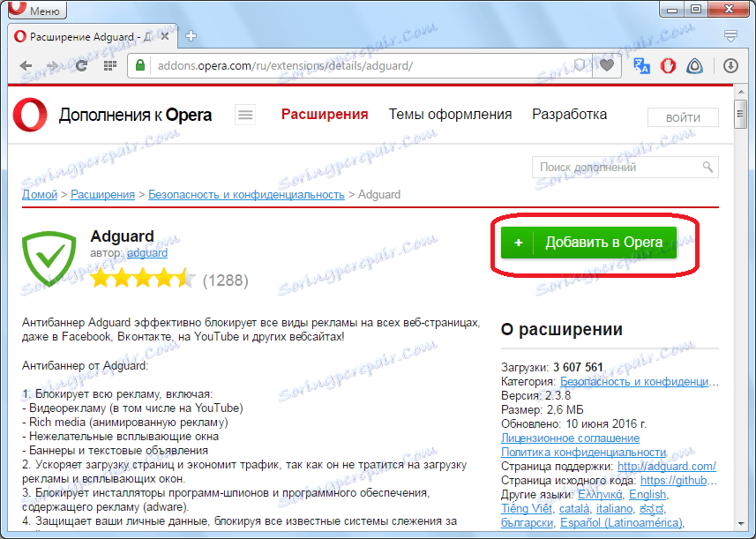This screenshot has width=756, height=539.
Task: Switch language to български
Action: click(x=527, y=522)
